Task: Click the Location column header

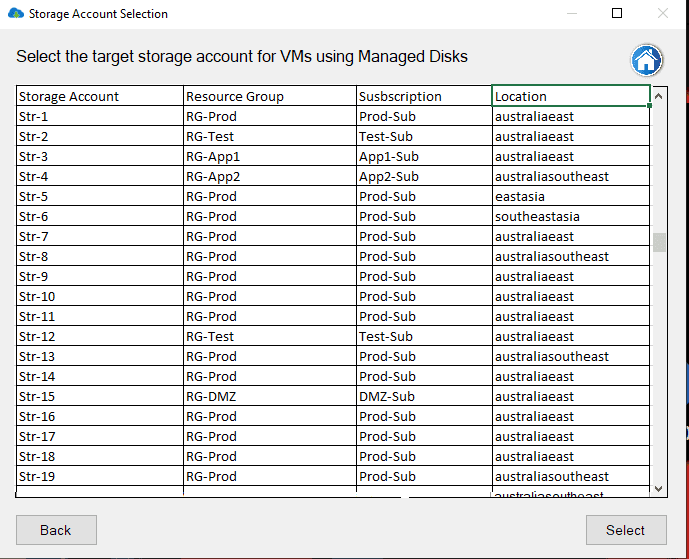Action: [571, 96]
